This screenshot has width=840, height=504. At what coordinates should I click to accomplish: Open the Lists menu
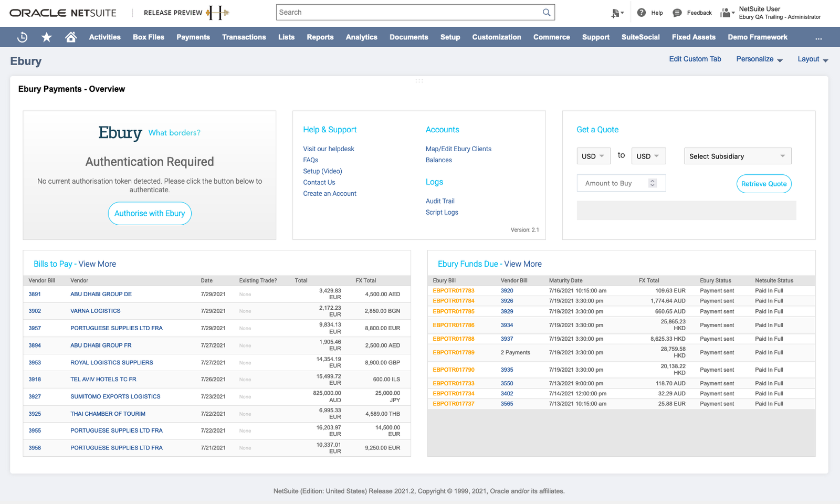286,37
